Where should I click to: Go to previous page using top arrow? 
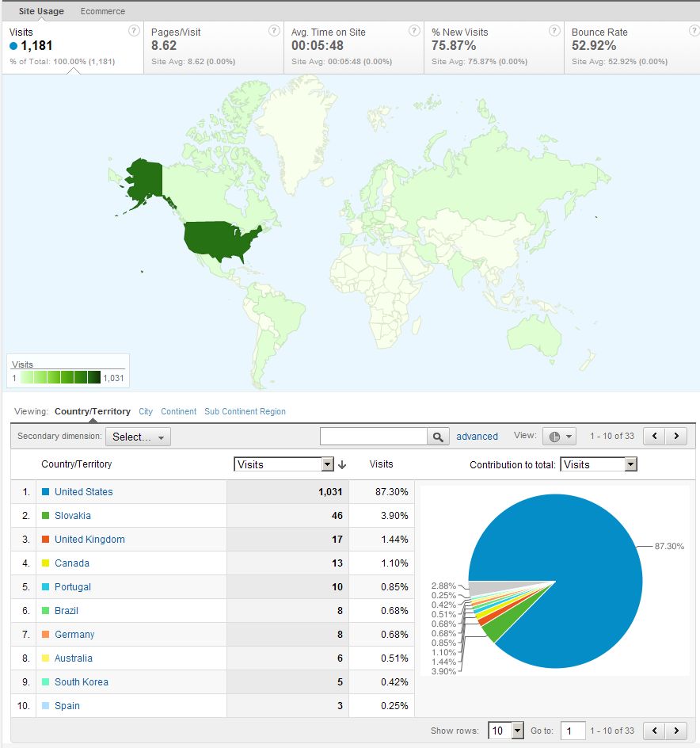655,436
